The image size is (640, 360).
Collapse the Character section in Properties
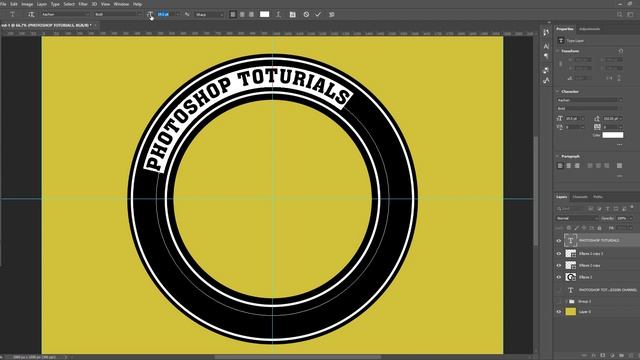[558, 91]
